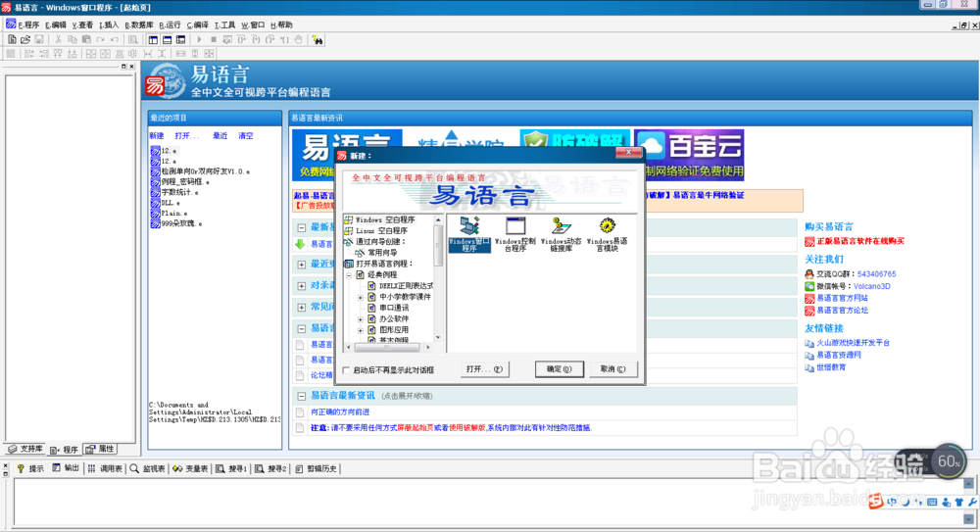Select DEELX正则表达式 tree item
980x532 pixels.
coord(406,286)
